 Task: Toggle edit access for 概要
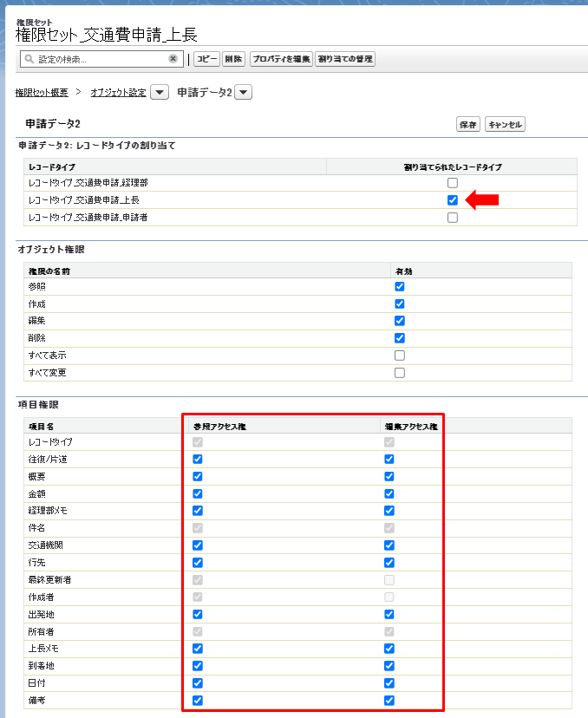pyautogui.click(x=389, y=477)
